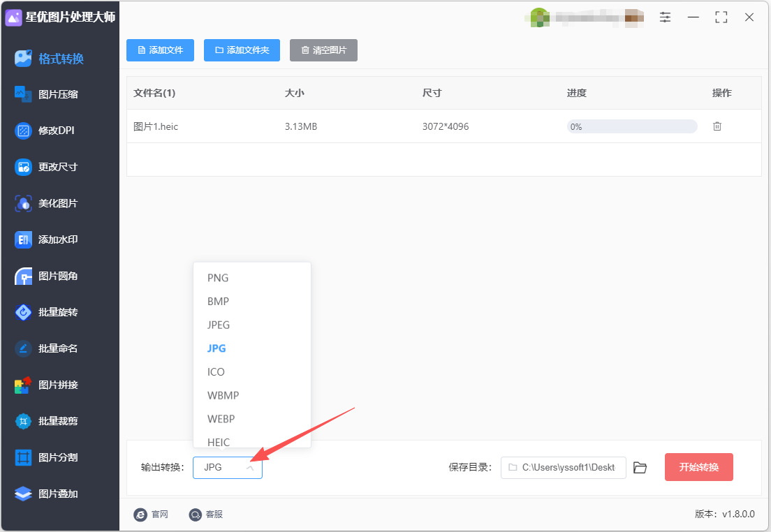Choose PNG from the format list
Image resolution: width=771 pixels, height=532 pixels.
[x=251, y=278]
